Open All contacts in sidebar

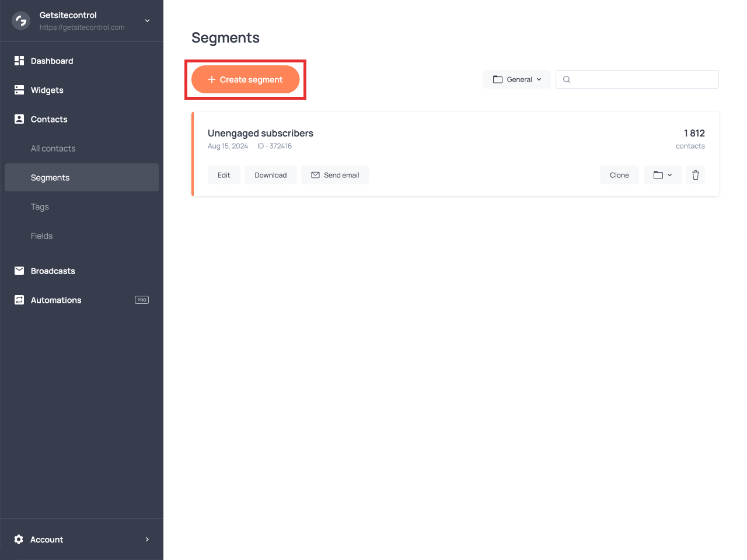point(53,148)
